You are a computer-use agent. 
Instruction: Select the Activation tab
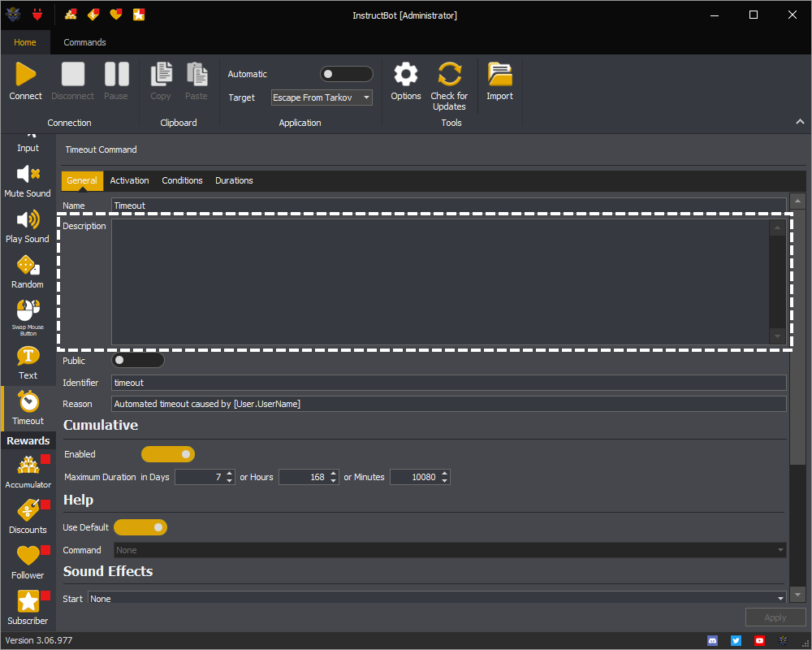129,180
